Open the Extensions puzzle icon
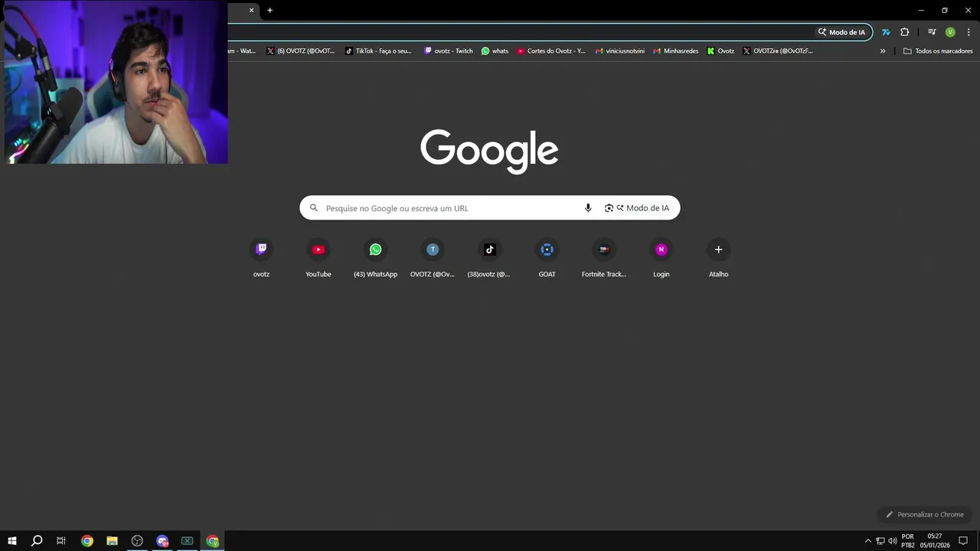Image resolution: width=980 pixels, height=551 pixels. pos(904,32)
